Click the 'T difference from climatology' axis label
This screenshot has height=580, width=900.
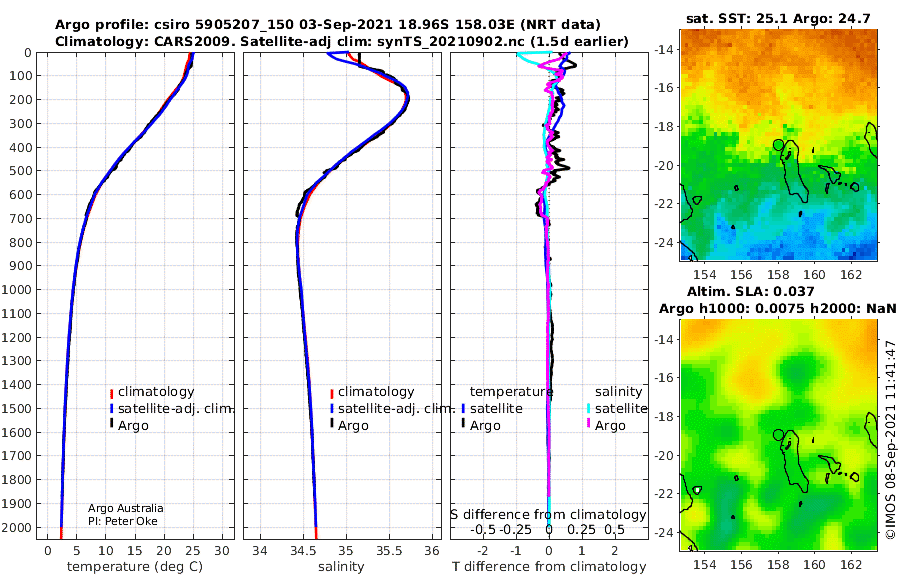coord(549,567)
